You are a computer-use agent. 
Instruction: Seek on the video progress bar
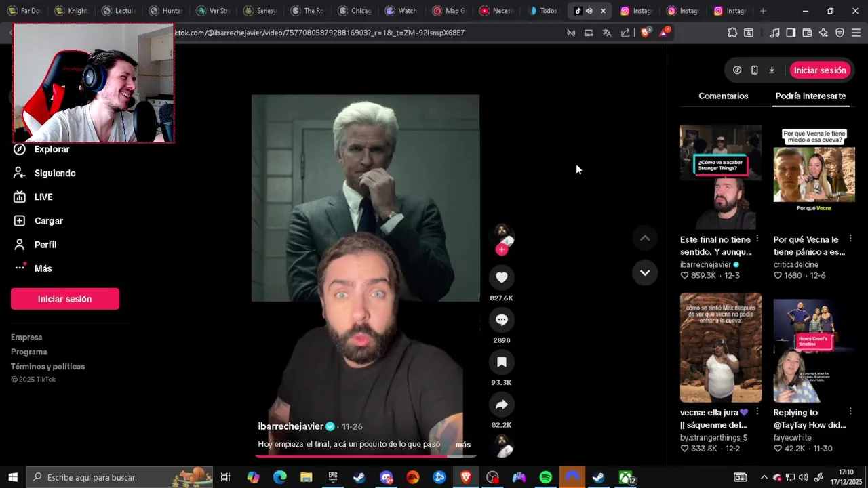pyautogui.click(x=366, y=456)
